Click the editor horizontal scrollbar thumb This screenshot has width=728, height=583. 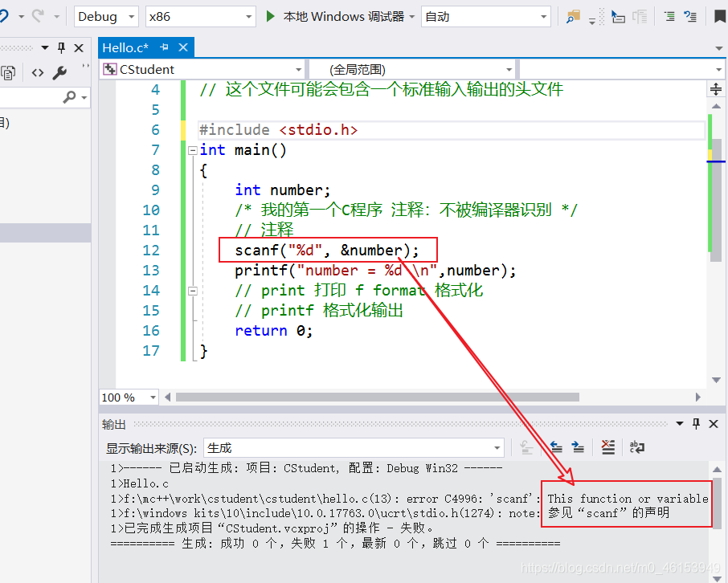pyautogui.click(x=377, y=397)
